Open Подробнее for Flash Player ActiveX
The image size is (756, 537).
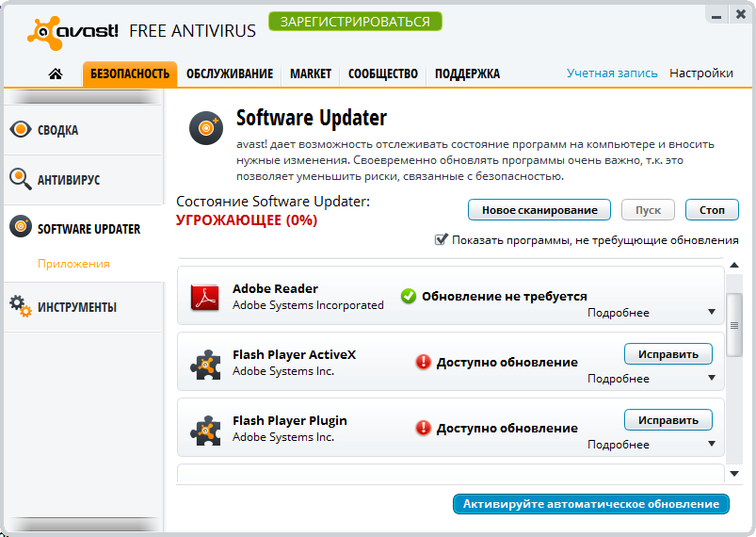[619, 379]
